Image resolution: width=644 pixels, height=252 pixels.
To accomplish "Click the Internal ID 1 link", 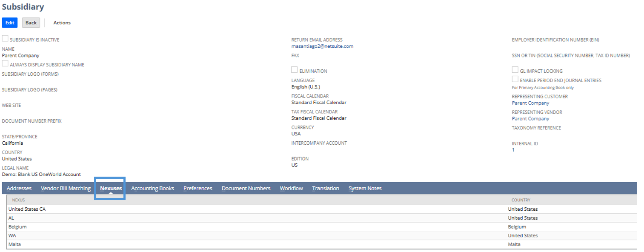I will pos(513,150).
